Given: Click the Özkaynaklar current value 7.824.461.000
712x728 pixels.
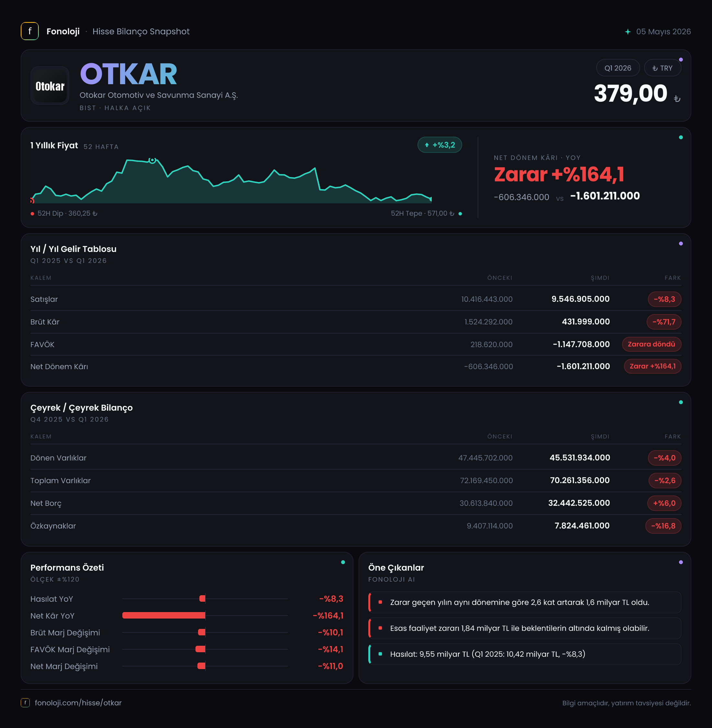Looking at the screenshot, I should pos(582,526).
